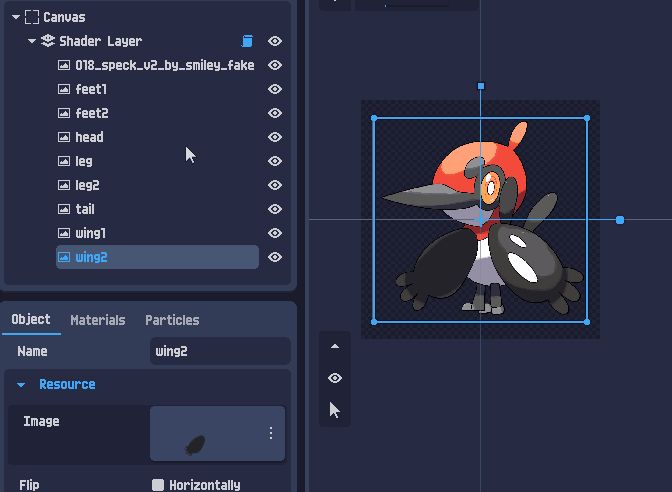Hide the wing2 layer
This screenshot has height=492, width=672.
275,257
